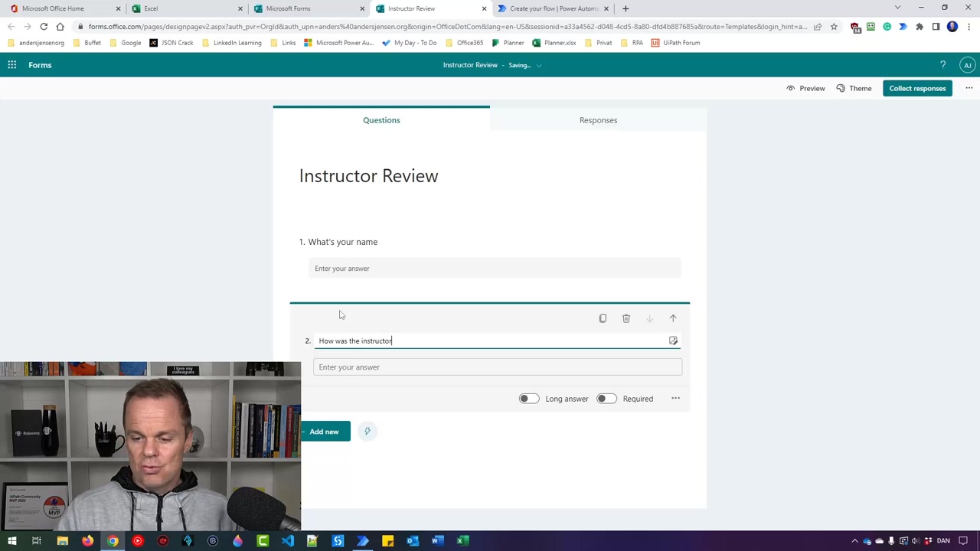
Task: Open more settings for question 2
Action: point(675,399)
